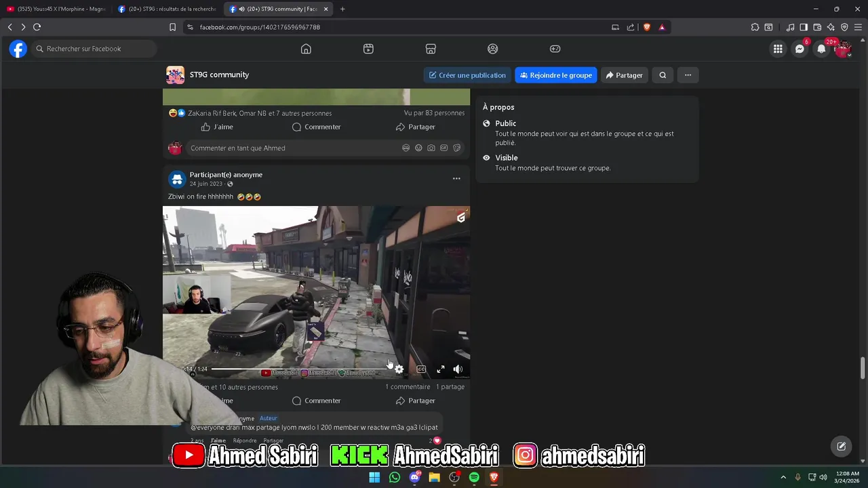Viewport: 868px width, 488px height.
Task: Open post options for anonymous participant's post
Action: 456,179
